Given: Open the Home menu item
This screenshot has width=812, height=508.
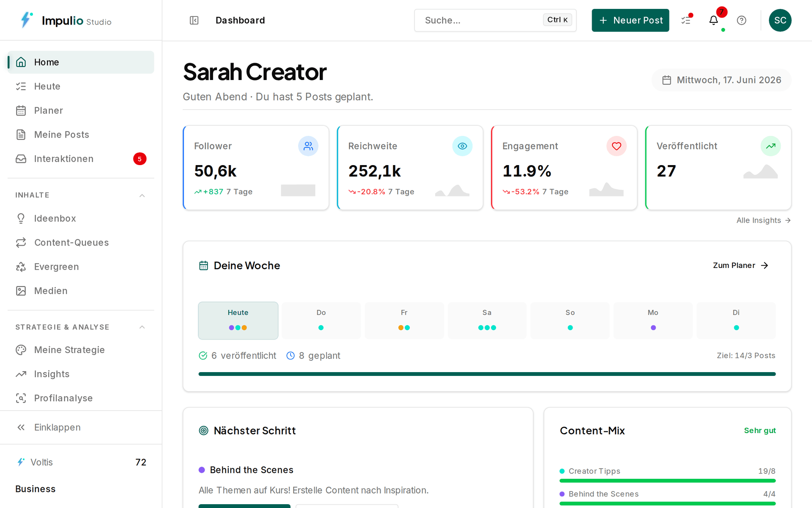Looking at the screenshot, I should [81, 62].
